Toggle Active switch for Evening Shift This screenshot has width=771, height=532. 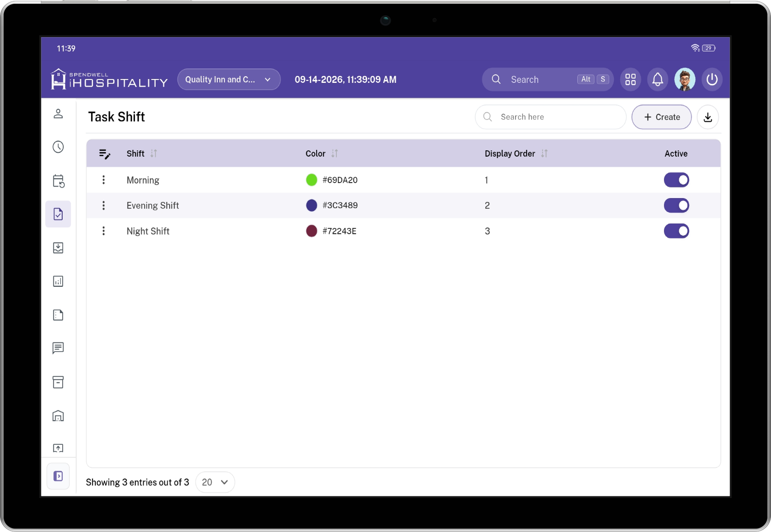tap(677, 206)
